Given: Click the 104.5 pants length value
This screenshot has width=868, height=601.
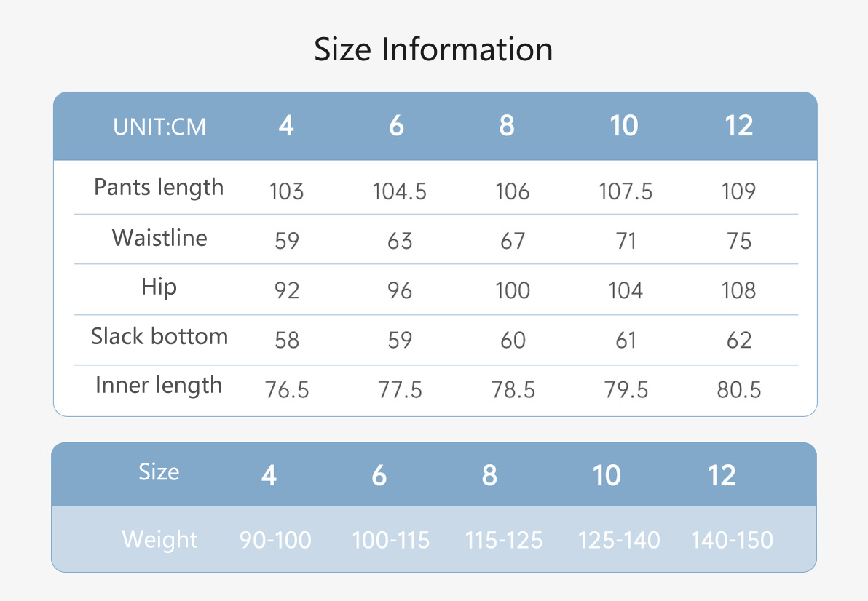Looking at the screenshot, I should [x=400, y=192].
